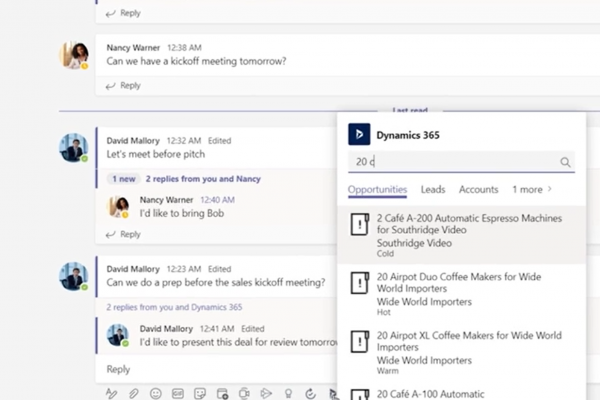Select 20 Café A-100 Automatic opportunity

tap(461, 391)
